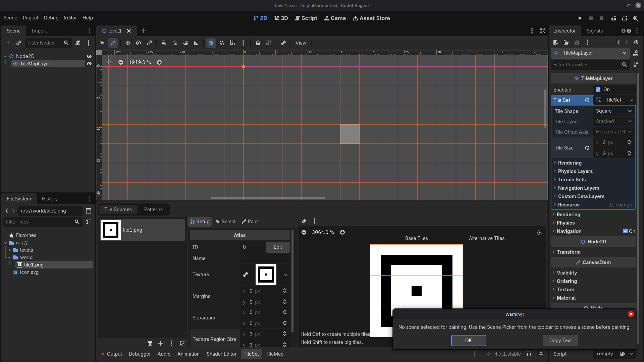The image size is (644, 362).
Task: Zoom in the 2D viewport
Action: coord(159,62)
